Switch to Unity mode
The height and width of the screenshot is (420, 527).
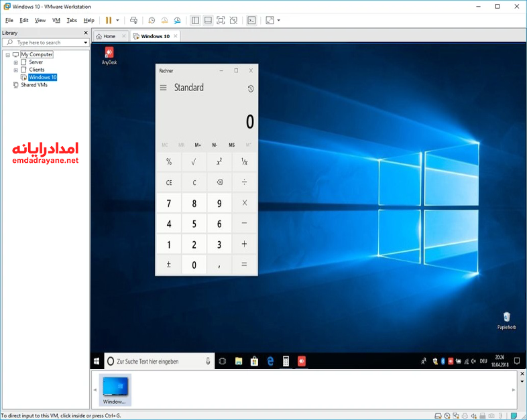(233, 21)
